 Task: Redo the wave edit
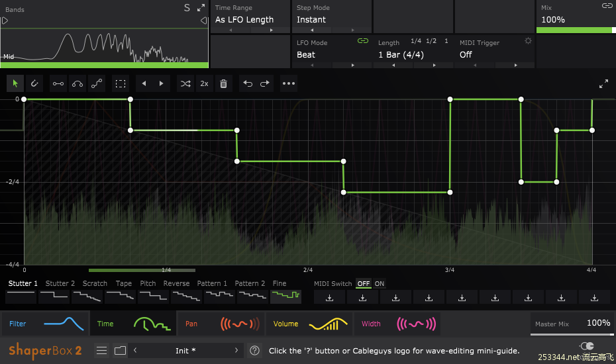[265, 83]
